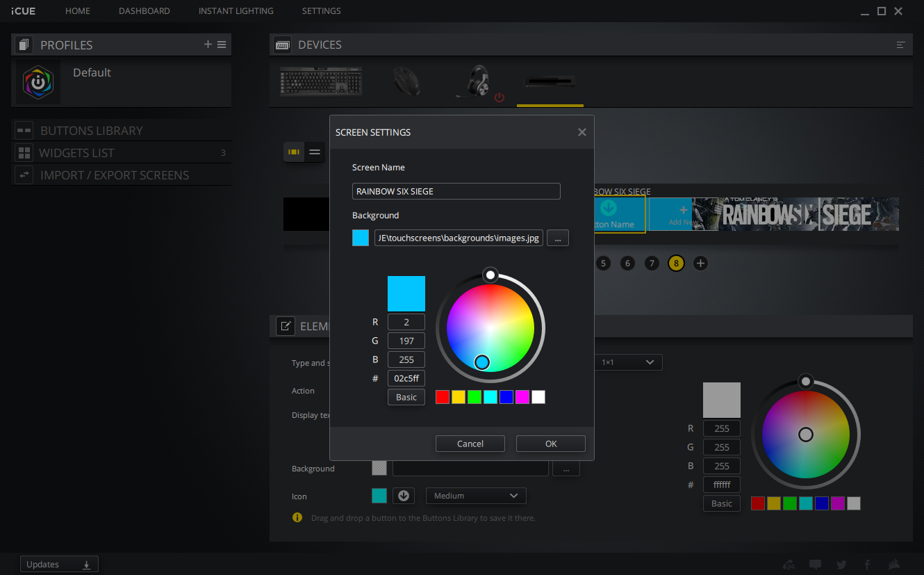Click the dialog's Basic button
This screenshot has width=924, height=575.
406,397
